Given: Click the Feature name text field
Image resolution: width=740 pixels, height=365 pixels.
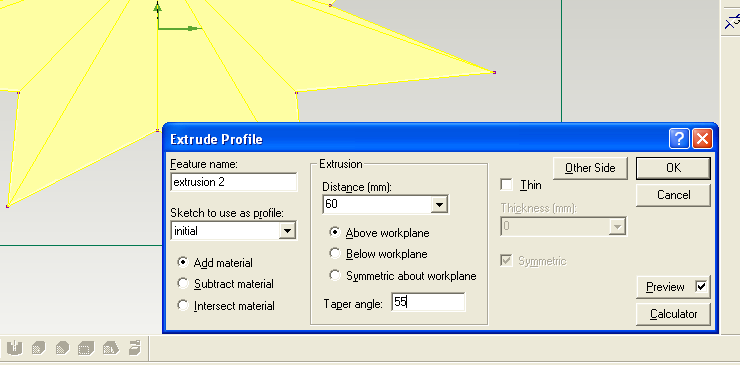Looking at the screenshot, I should tap(234, 182).
